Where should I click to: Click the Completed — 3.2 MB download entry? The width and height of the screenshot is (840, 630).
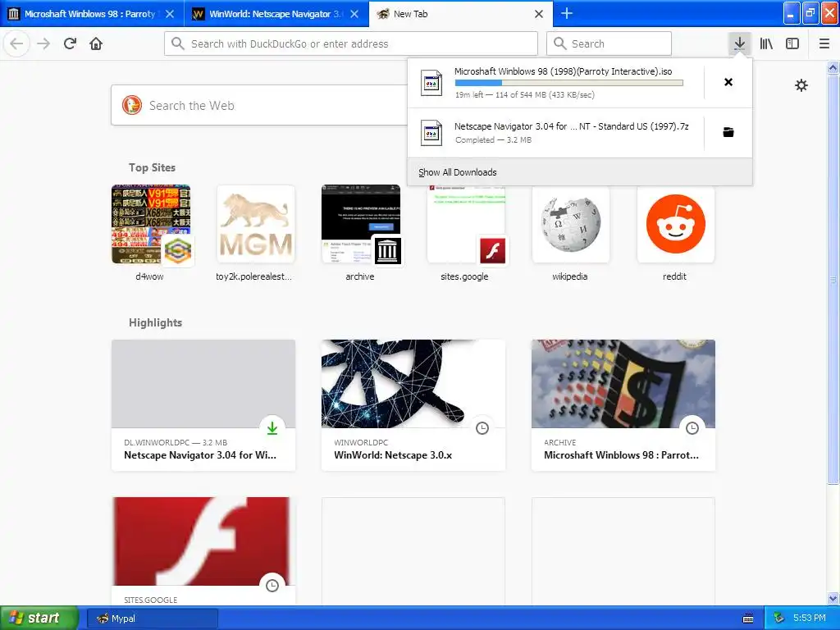555,133
